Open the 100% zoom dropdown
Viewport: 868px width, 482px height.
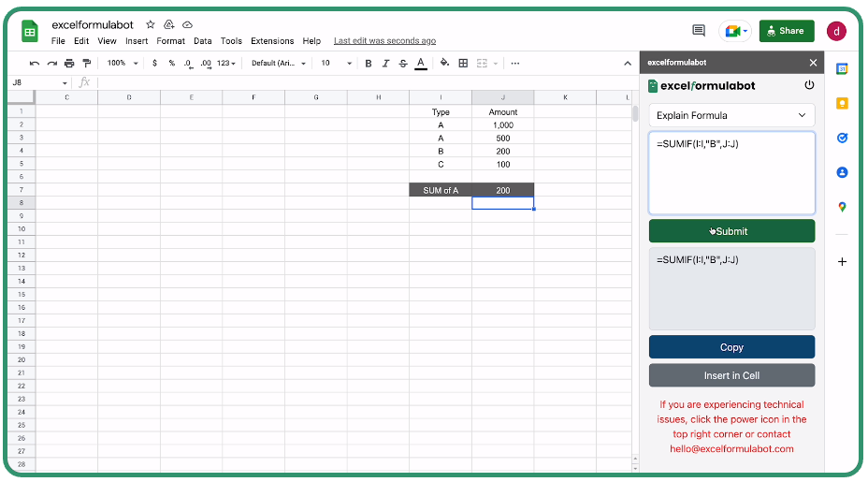(x=122, y=64)
